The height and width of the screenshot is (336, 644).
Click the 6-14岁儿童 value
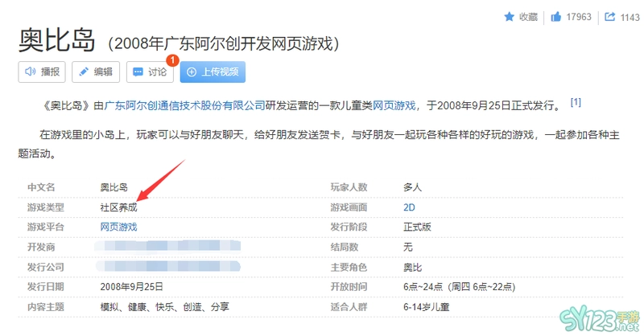[427, 307]
